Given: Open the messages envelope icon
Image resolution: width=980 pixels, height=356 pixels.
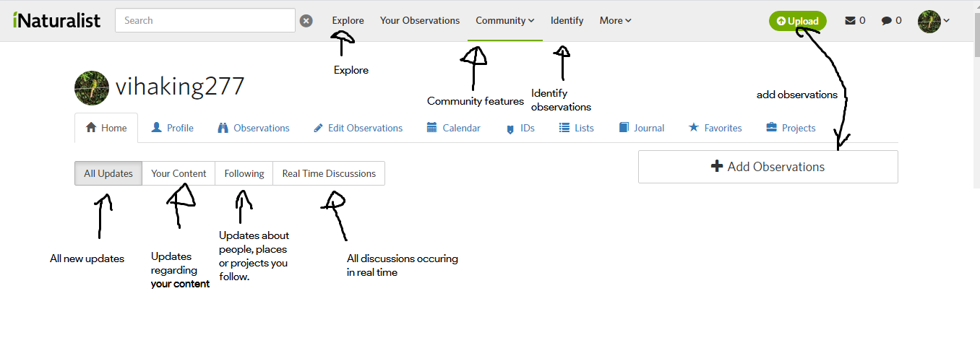Looking at the screenshot, I should point(850,20).
